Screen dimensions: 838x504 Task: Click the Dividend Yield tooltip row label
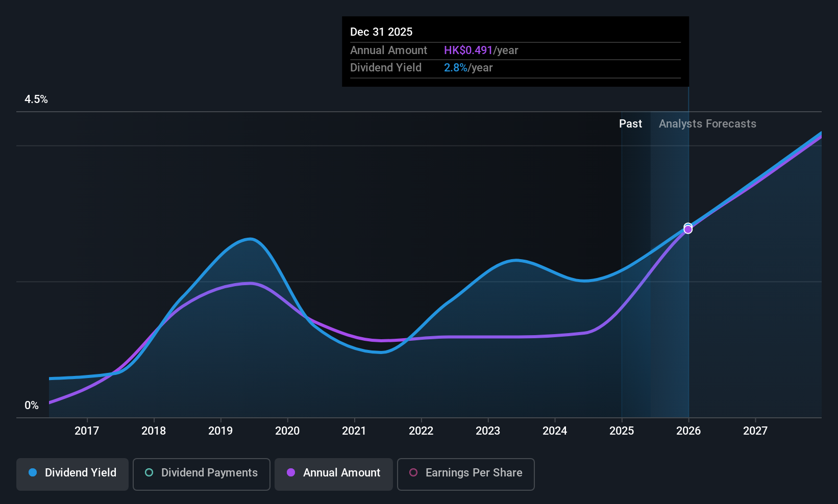click(x=386, y=67)
